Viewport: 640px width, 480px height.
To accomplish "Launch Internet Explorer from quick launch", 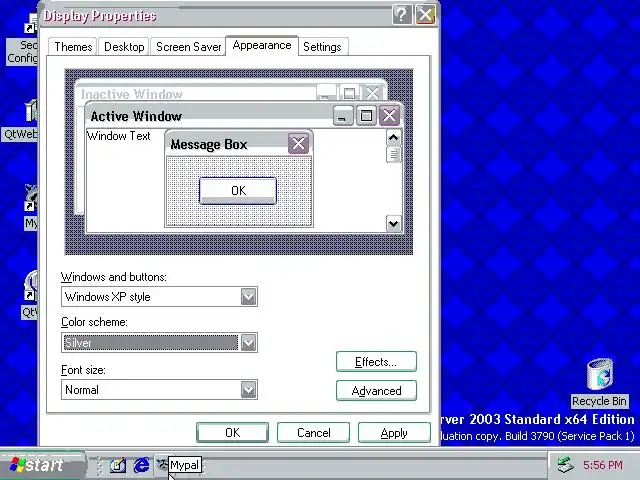I will pyautogui.click(x=141, y=465).
